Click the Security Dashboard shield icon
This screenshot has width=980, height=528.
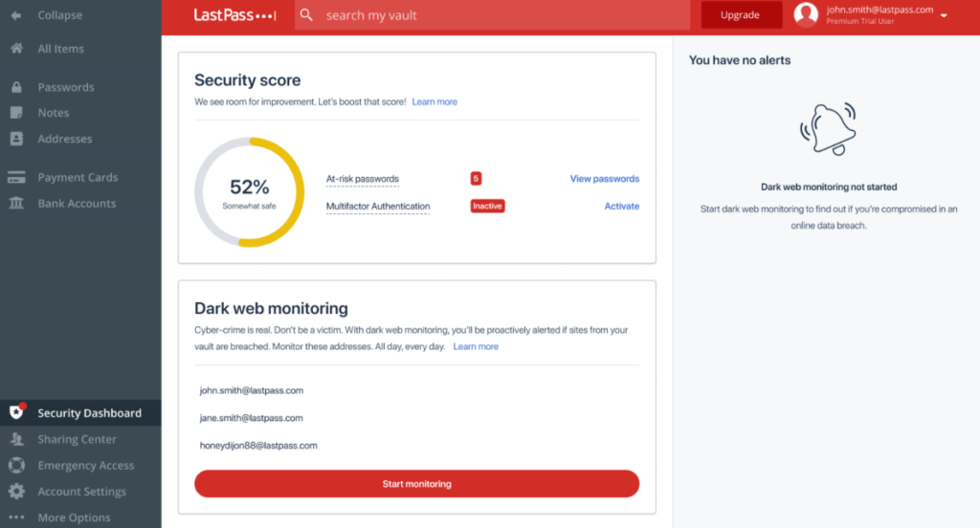pyautogui.click(x=17, y=411)
